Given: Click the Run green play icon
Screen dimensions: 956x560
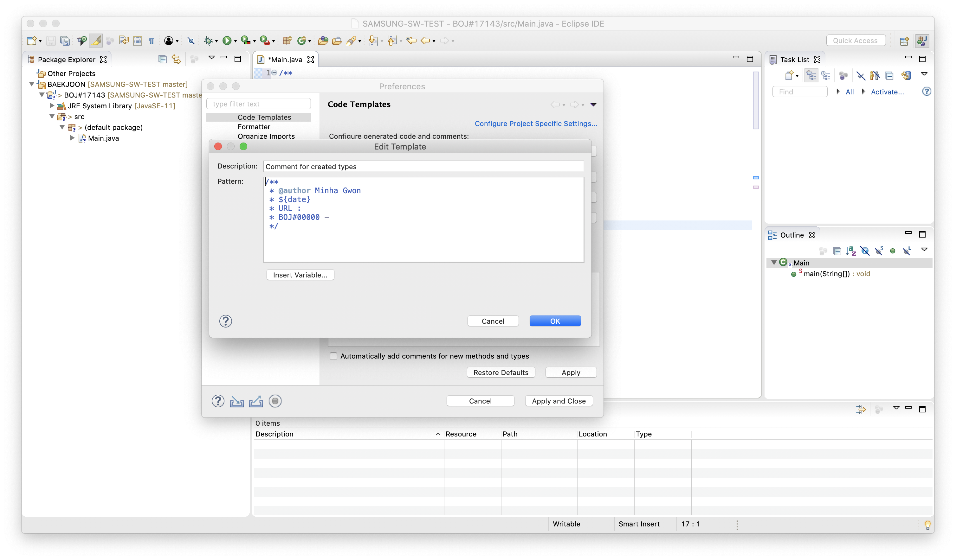Looking at the screenshot, I should click(x=227, y=41).
